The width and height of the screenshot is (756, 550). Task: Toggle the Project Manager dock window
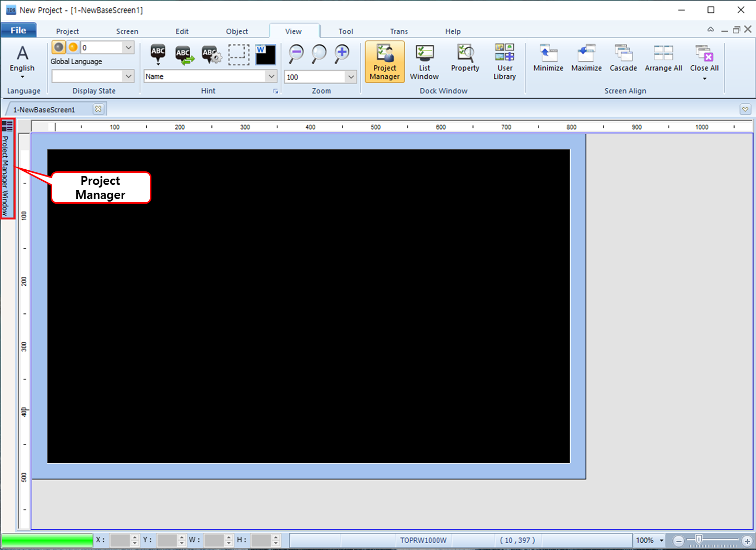385,62
